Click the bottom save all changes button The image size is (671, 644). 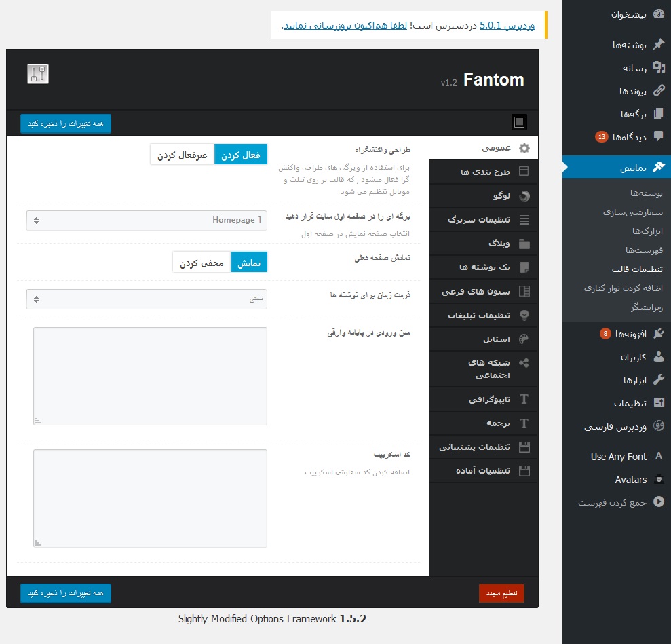tap(65, 593)
